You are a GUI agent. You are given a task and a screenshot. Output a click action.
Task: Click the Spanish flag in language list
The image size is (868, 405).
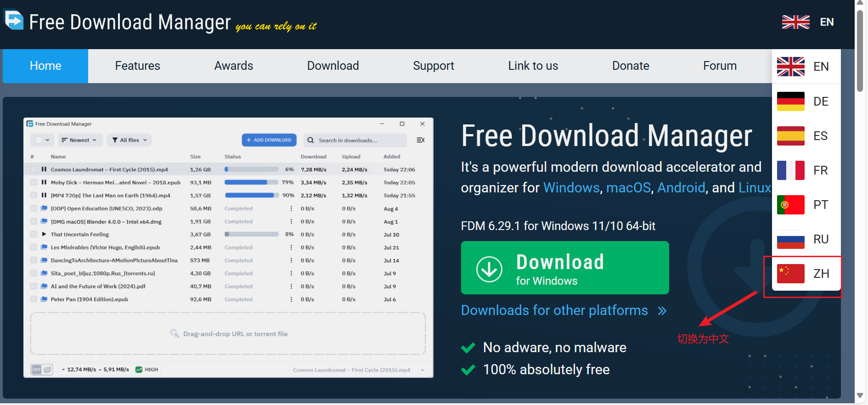point(791,136)
